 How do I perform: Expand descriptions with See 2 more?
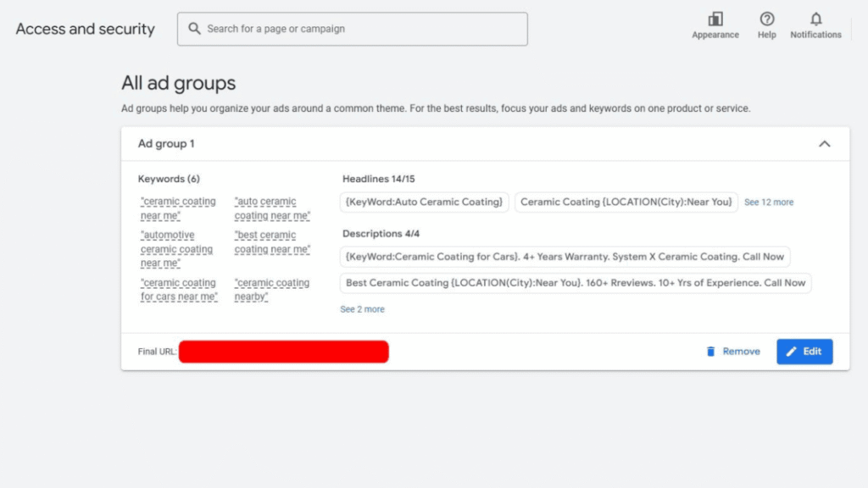(362, 309)
